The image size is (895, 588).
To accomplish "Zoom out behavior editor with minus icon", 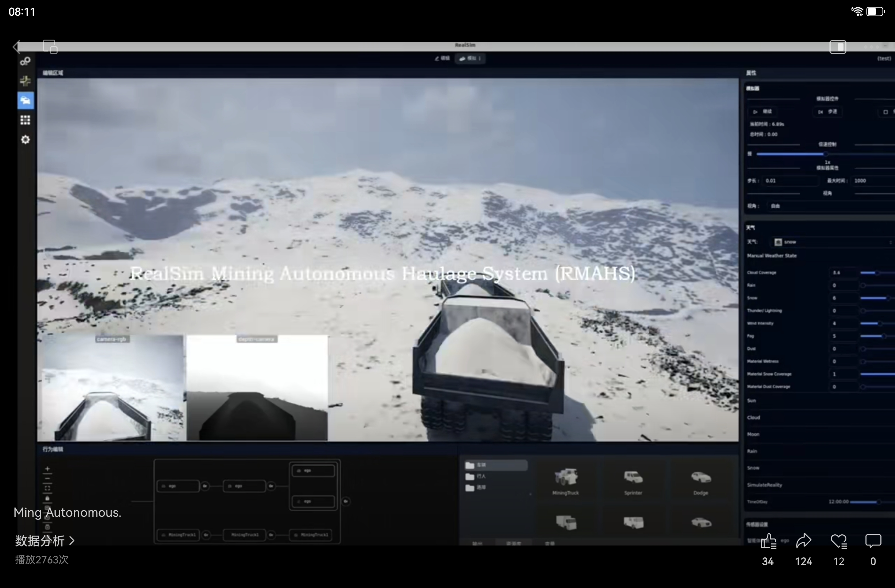I will coord(47,479).
